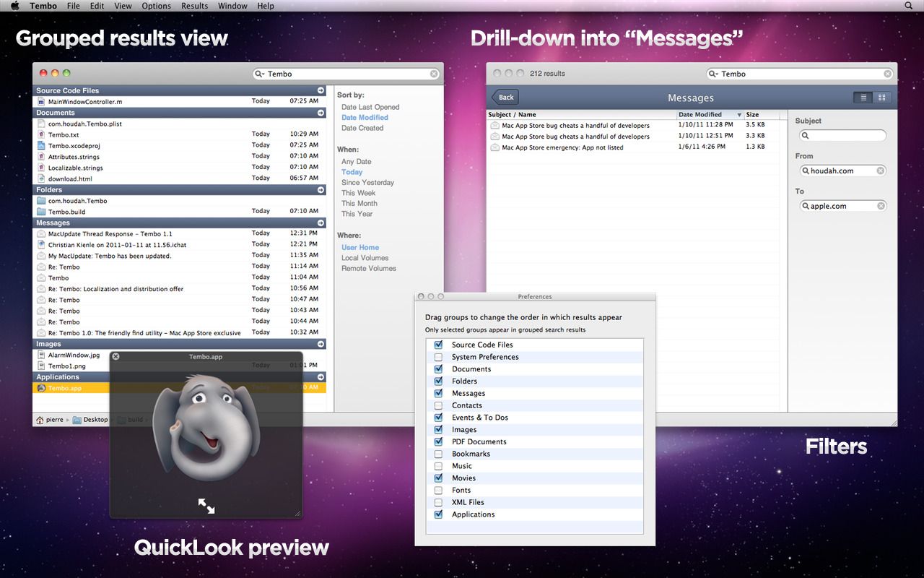This screenshot has width=924, height=578.
Task: Uncheck PDF Documents group checkbox
Action: (x=438, y=441)
